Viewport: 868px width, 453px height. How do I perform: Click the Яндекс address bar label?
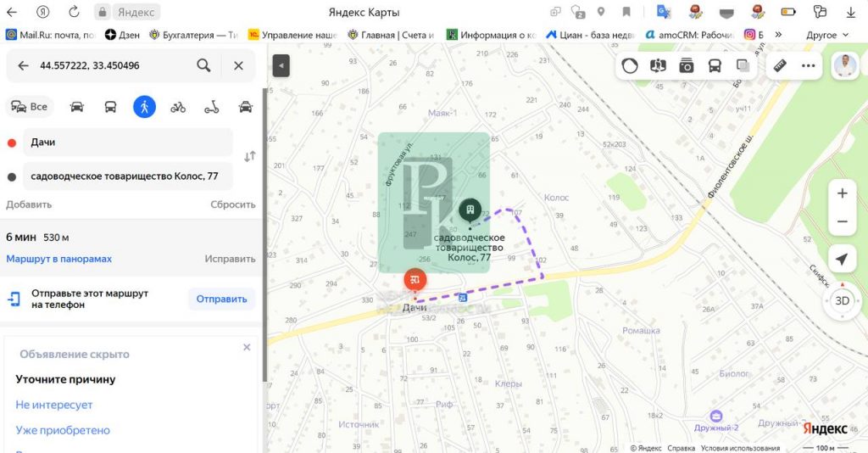pos(136,12)
